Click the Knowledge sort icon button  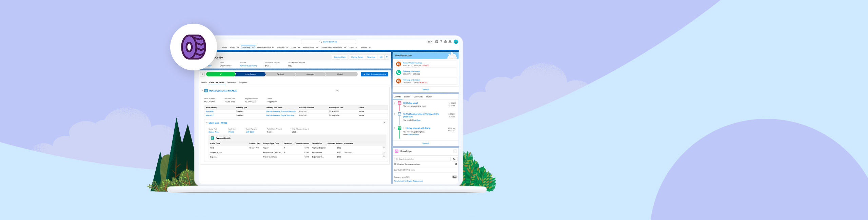coord(454,159)
